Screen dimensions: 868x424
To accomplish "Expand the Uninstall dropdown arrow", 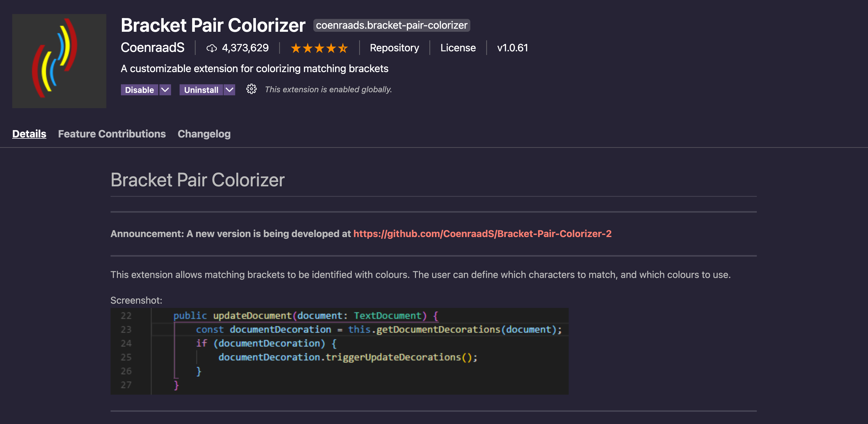I will 229,90.
